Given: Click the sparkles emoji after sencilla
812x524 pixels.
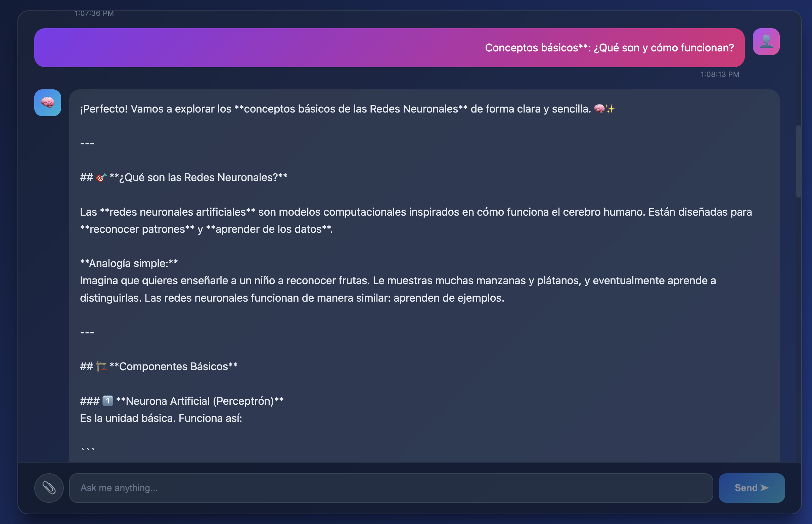Looking at the screenshot, I should point(610,109).
